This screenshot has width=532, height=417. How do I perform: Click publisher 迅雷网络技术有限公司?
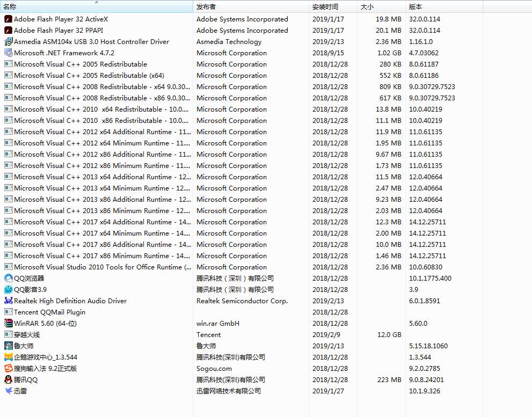[229, 391]
